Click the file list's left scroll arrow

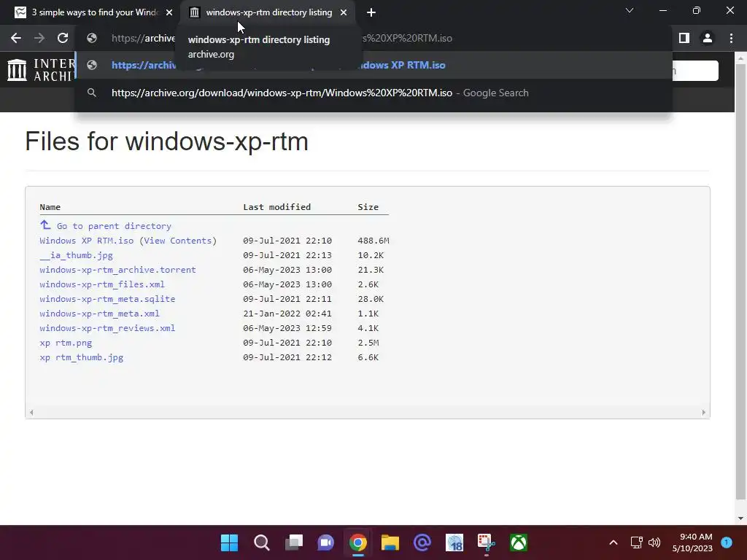[31, 413]
